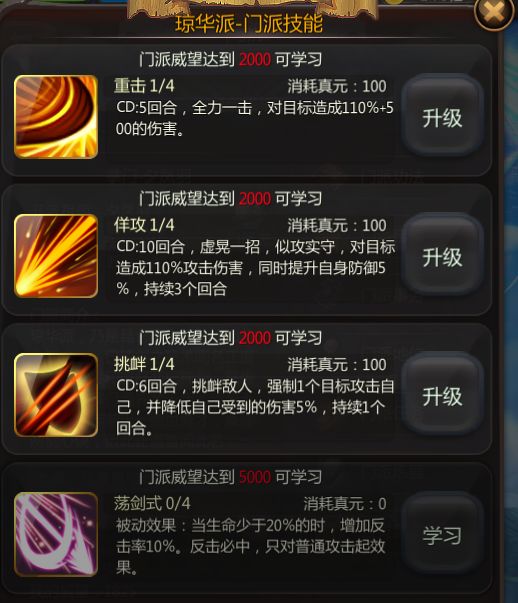This screenshot has height=603, width=518.
Task: Open the 荡剑式 purple skill icon
Action: pyautogui.click(x=56, y=534)
